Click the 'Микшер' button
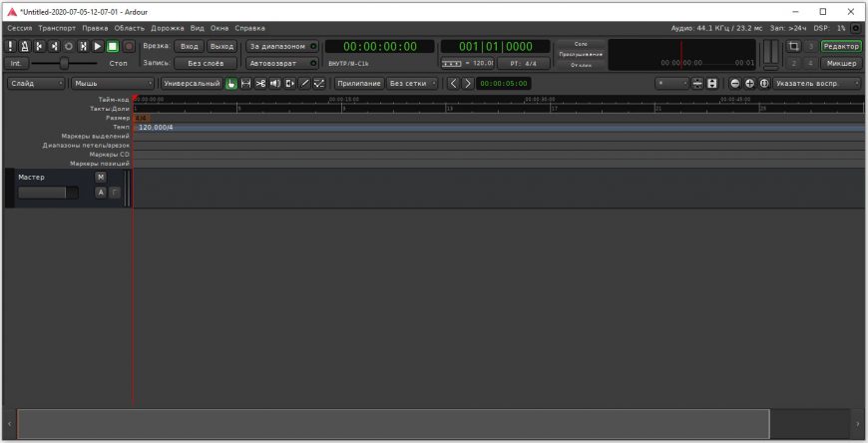 (x=841, y=63)
